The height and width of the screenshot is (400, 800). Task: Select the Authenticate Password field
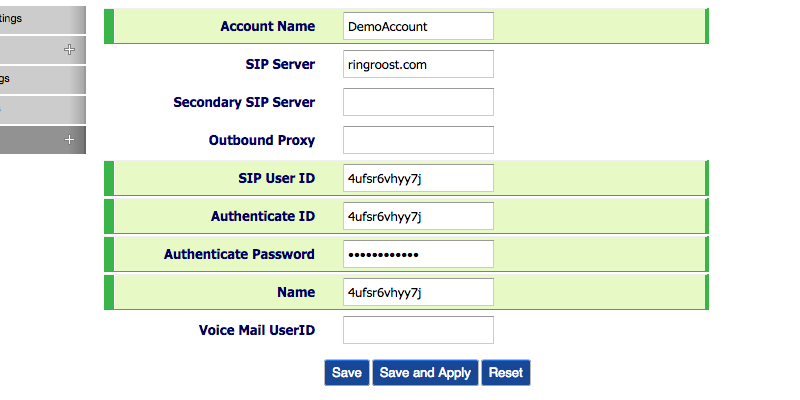418,254
